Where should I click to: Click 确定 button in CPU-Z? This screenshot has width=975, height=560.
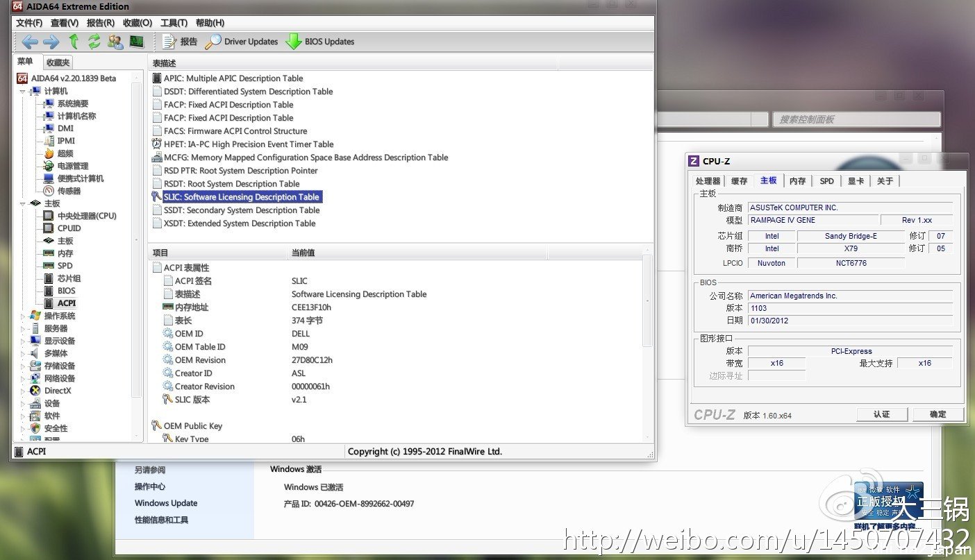(x=937, y=414)
